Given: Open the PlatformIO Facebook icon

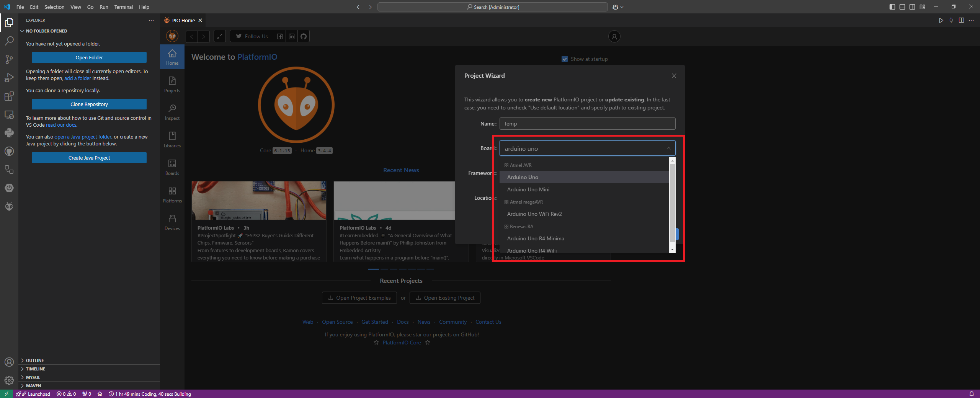Looking at the screenshot, I should (x=280, y=36).
